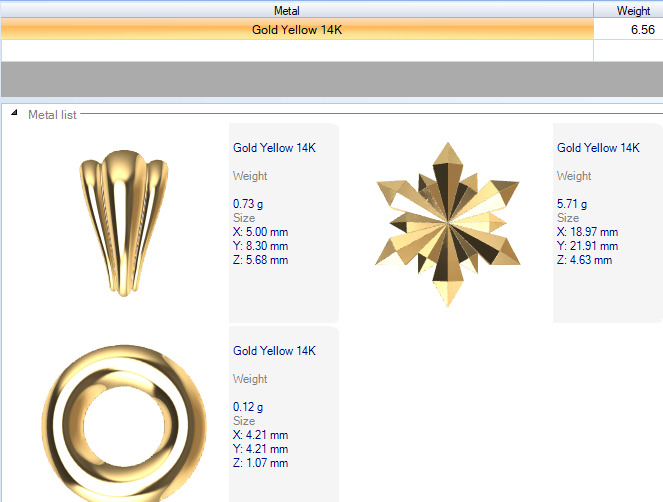Collapse the Metal list section
The width and height of the screenshot is (663, 502).
click(14, 113)
